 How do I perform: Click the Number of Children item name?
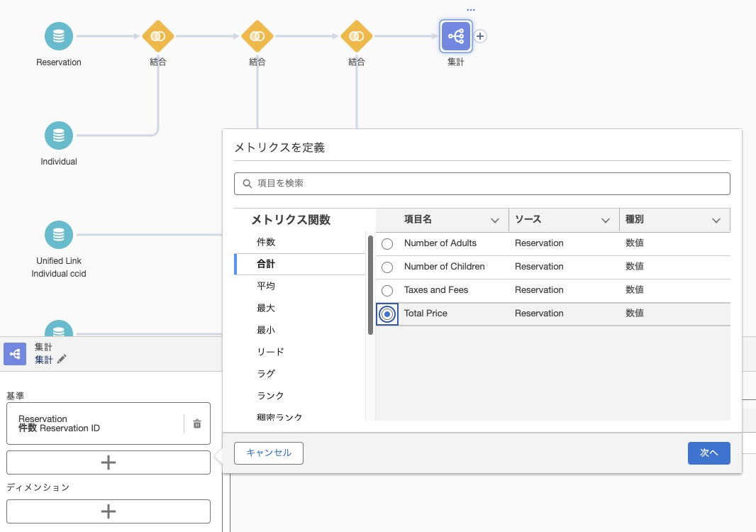pyautogui.click(x=444, y=267)
